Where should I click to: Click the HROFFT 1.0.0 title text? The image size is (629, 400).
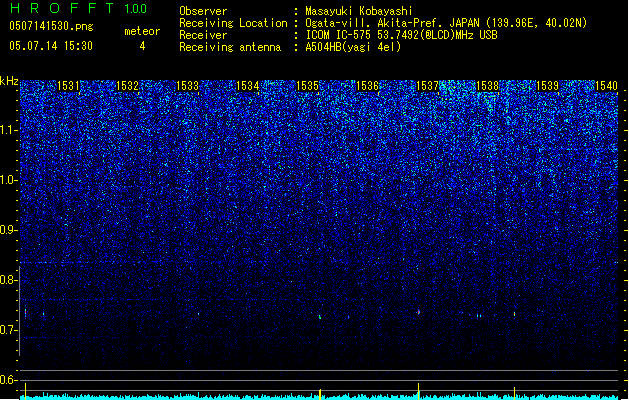(78, 8)
